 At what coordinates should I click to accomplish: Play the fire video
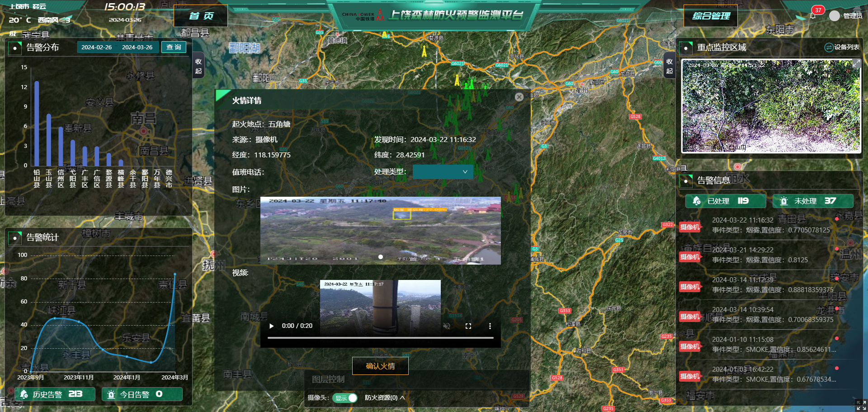272,326
